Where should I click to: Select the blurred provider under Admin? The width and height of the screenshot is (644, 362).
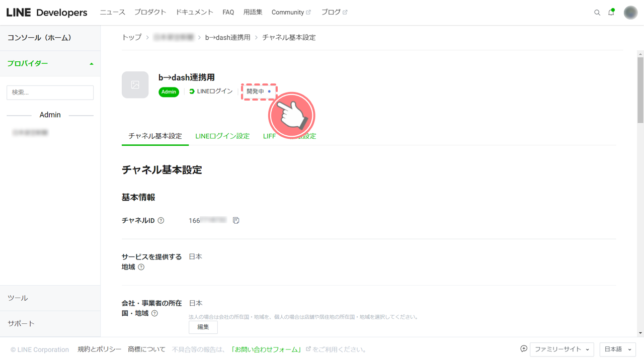(x=30, y=133)
